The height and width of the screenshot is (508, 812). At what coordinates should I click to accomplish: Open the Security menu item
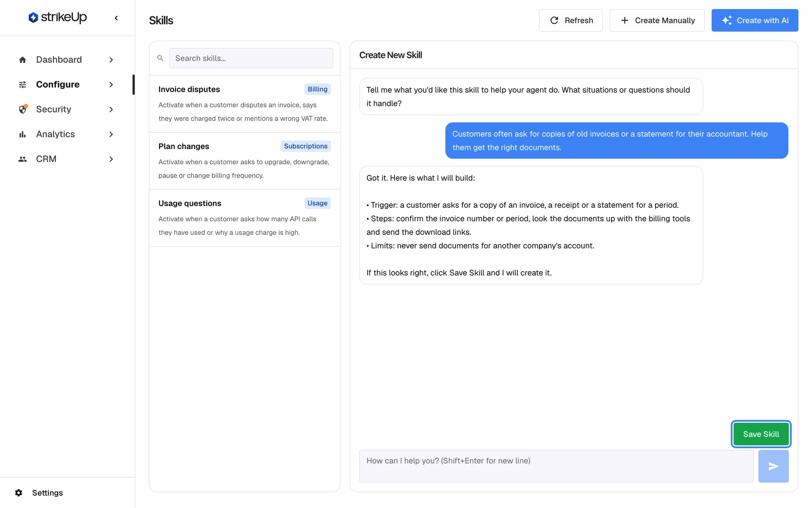pos(67,109)
